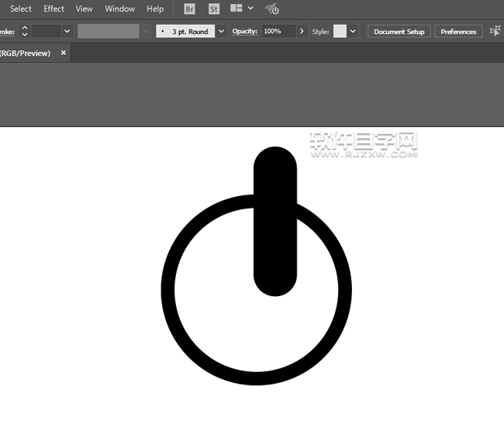
Task: Open the Select menu
Action: pyautogui.click(x=21, y=9)
